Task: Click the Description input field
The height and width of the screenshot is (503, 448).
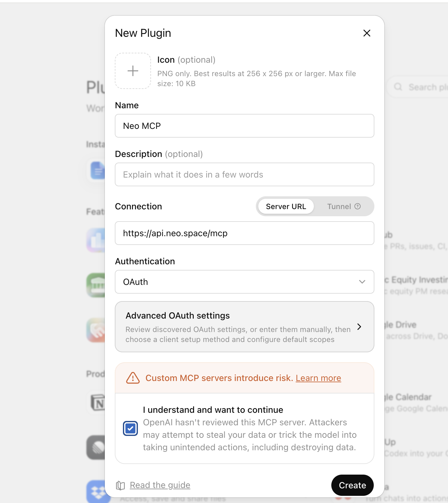Action: click(x=245, y=174)
